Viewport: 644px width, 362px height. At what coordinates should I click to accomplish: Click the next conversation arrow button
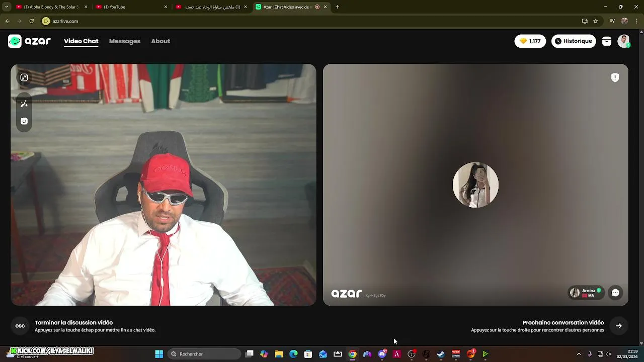coord(619,326)
